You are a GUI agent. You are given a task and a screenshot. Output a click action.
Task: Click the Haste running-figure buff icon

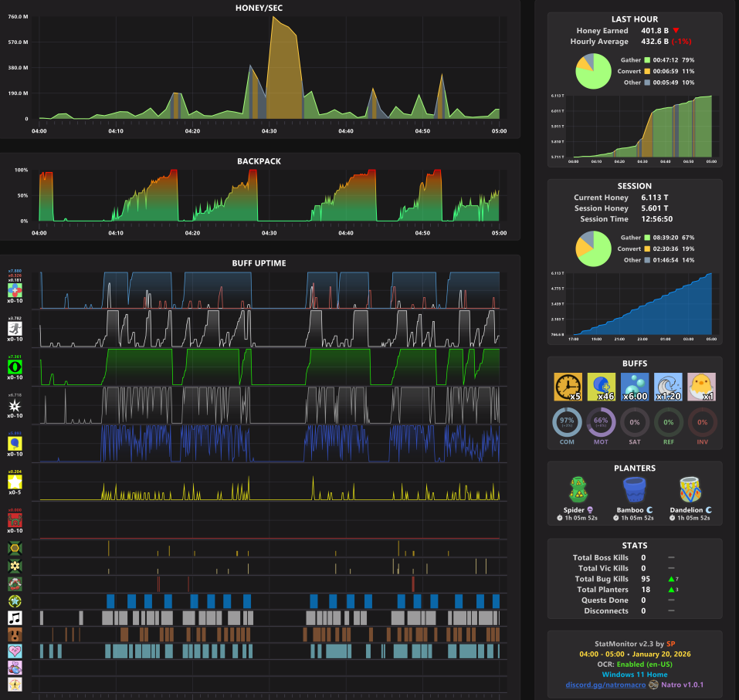point(15,328)
